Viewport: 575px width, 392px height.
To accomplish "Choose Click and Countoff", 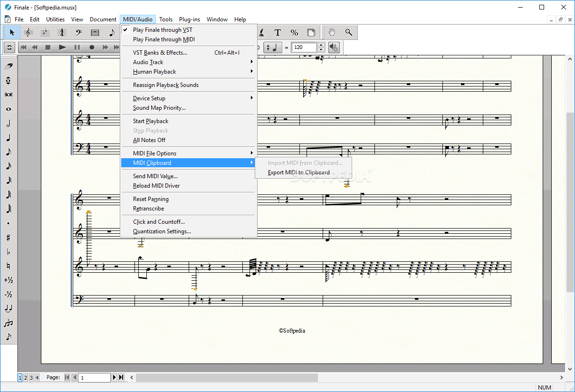I will tap(189, 222).
